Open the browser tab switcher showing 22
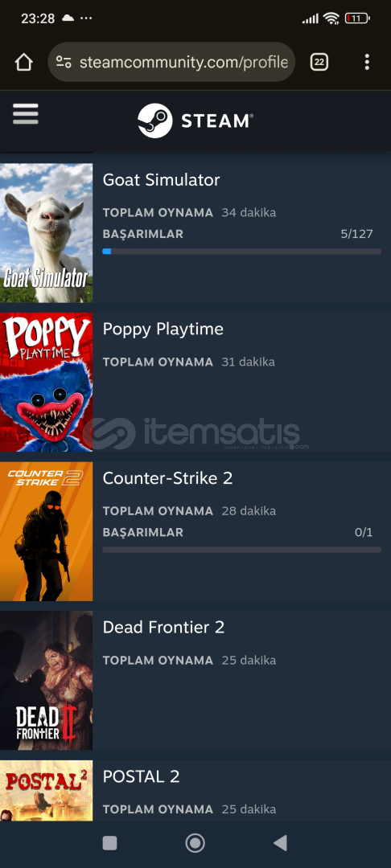The image size is (391, 868). tap(319, 62)
